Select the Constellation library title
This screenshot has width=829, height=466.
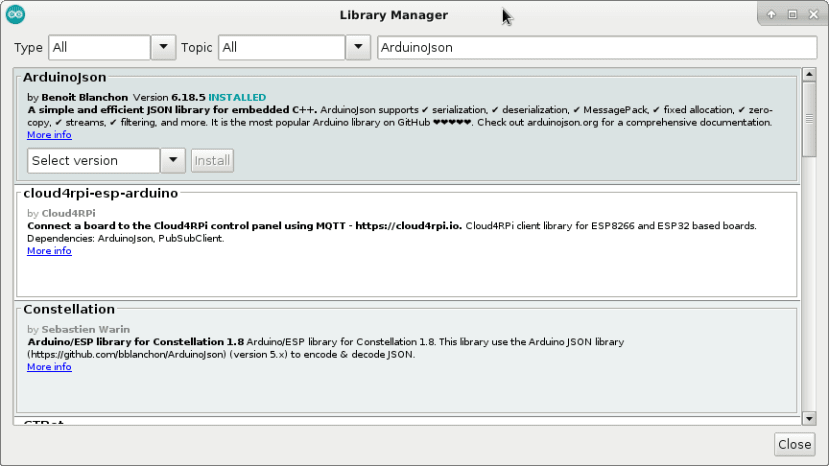[69, 309]
